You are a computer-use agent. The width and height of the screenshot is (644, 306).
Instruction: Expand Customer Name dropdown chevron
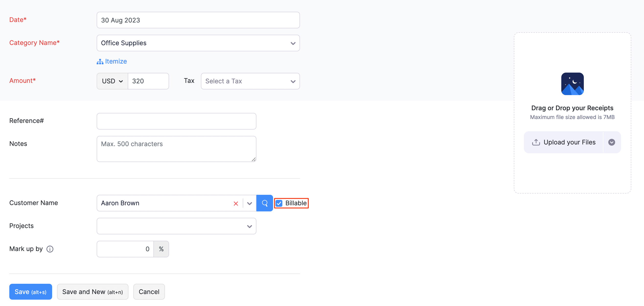pos(249,203)
